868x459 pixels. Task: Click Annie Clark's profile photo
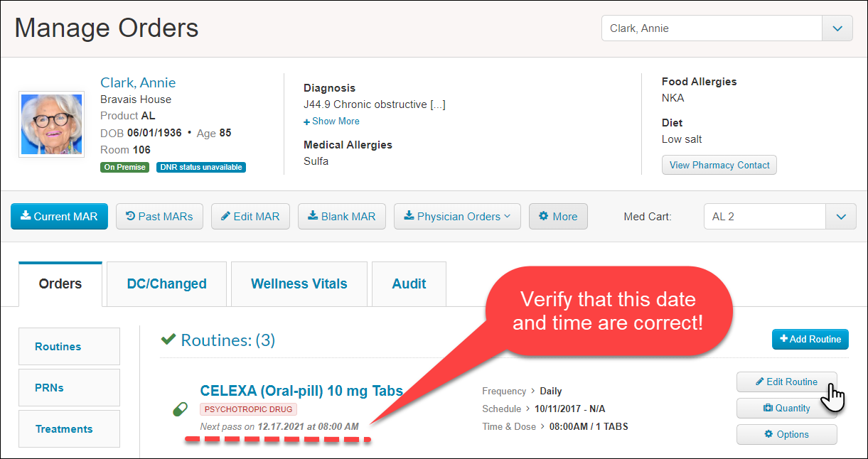coord(51,124)
